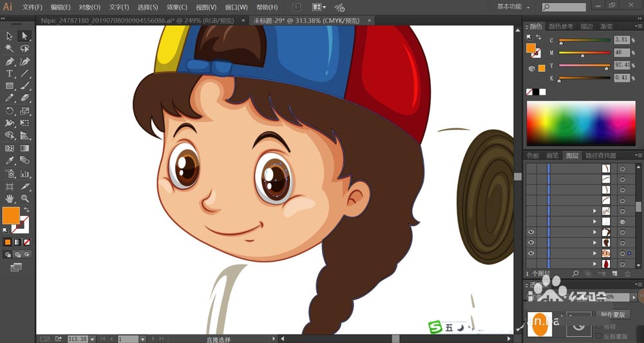Select the Zoom magnifier tool

coord(25,199)
